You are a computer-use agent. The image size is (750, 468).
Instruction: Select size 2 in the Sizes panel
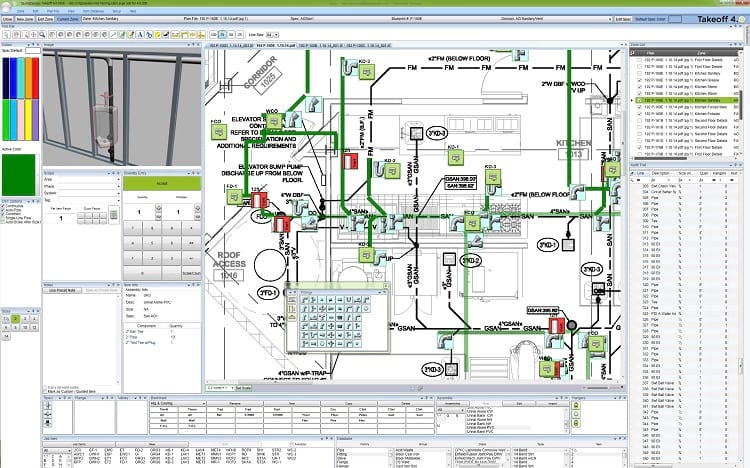point(15,319)
